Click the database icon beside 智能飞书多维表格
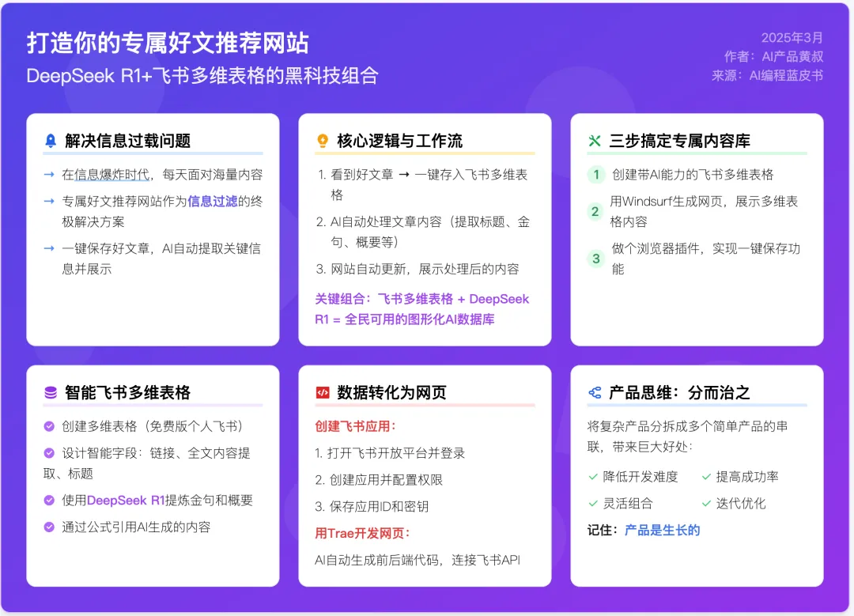Viewport: 854px width, 616px height. click(x=50, y=393)
